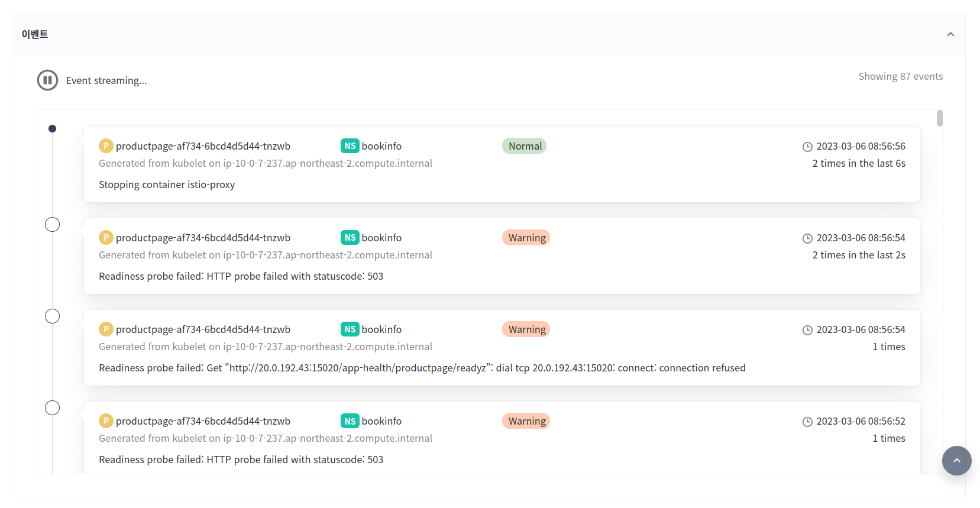Click the NS badge of the Normal event
The height and width of the screenshot is (508, 980).
pos(350,145)
